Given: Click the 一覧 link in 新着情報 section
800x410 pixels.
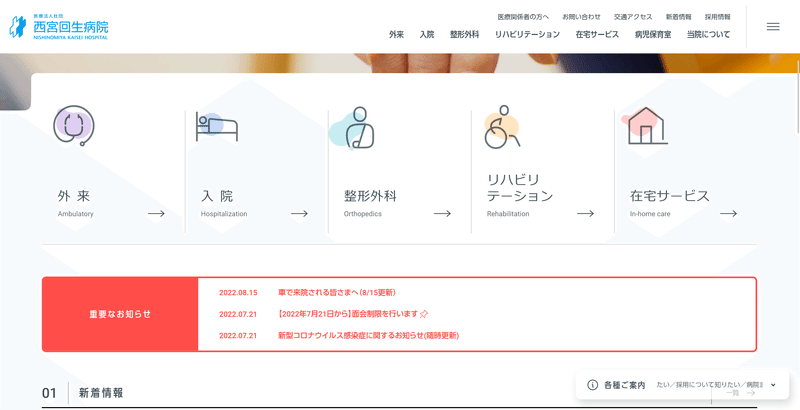Looking at the screenshot, I should [x=740, y=393].
